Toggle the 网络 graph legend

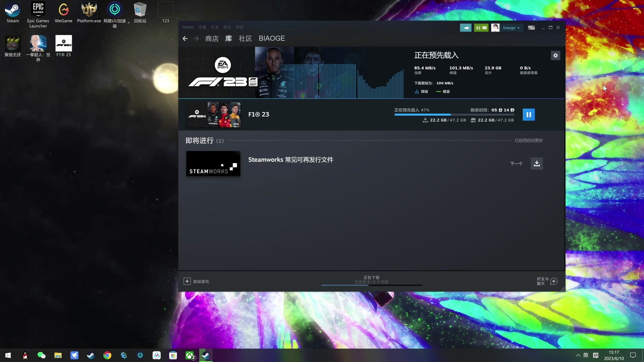point(421,92)
